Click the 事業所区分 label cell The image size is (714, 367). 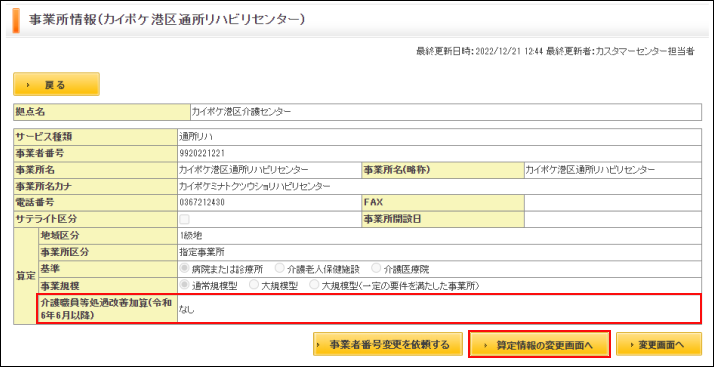click(107, 252)
